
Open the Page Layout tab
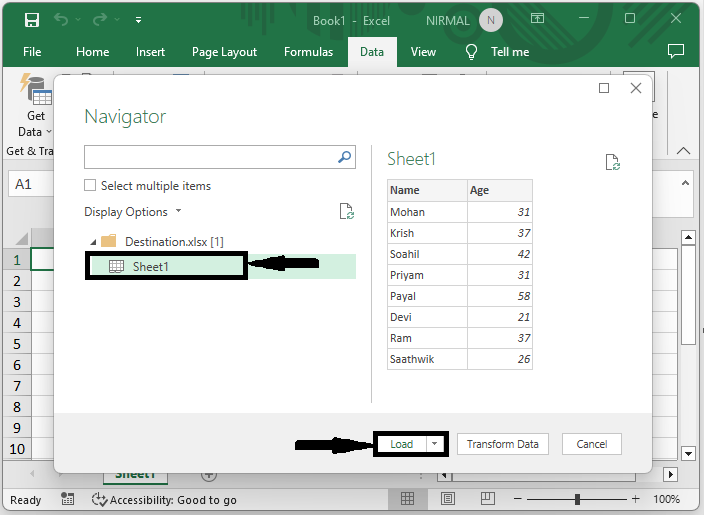tap(224, 52)
